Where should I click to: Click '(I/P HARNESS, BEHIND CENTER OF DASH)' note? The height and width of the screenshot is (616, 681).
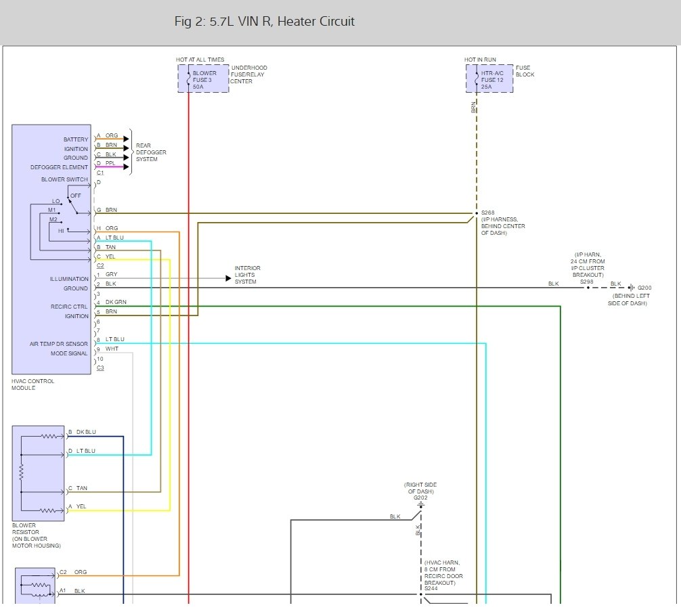click(x=503, y=226)
